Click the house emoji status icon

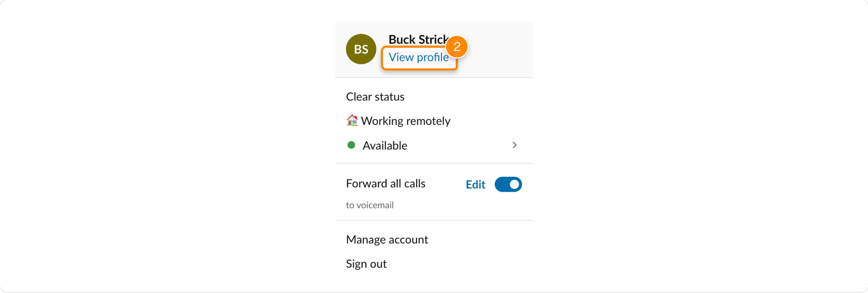[352, 120]
